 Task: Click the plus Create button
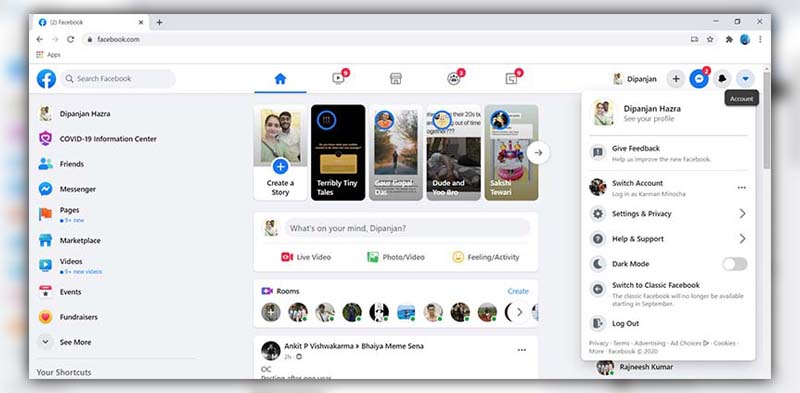click(676, 79)
